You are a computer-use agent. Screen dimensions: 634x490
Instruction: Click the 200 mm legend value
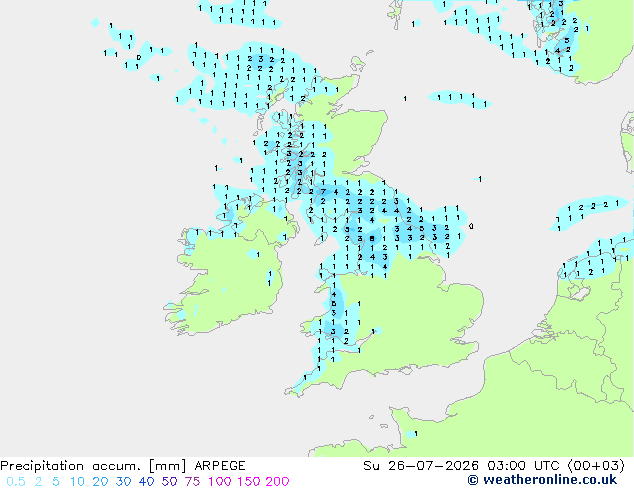click(277, 482)
